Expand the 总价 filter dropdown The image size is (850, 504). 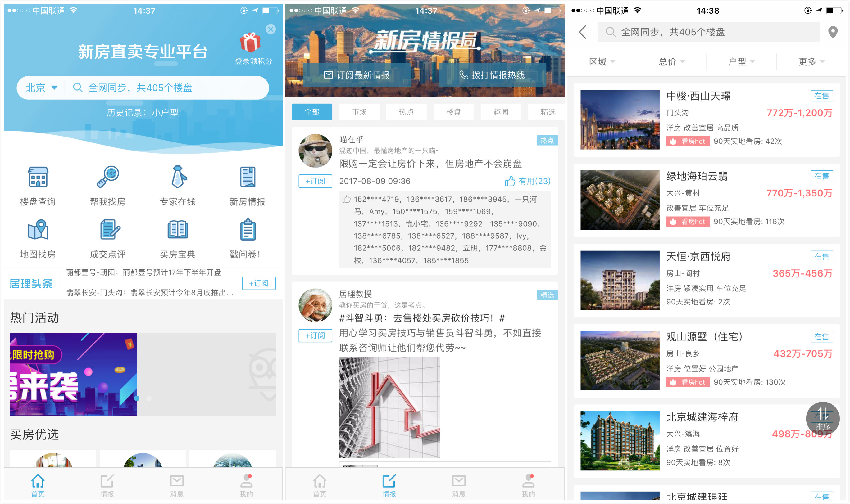[x=671, y=62]
